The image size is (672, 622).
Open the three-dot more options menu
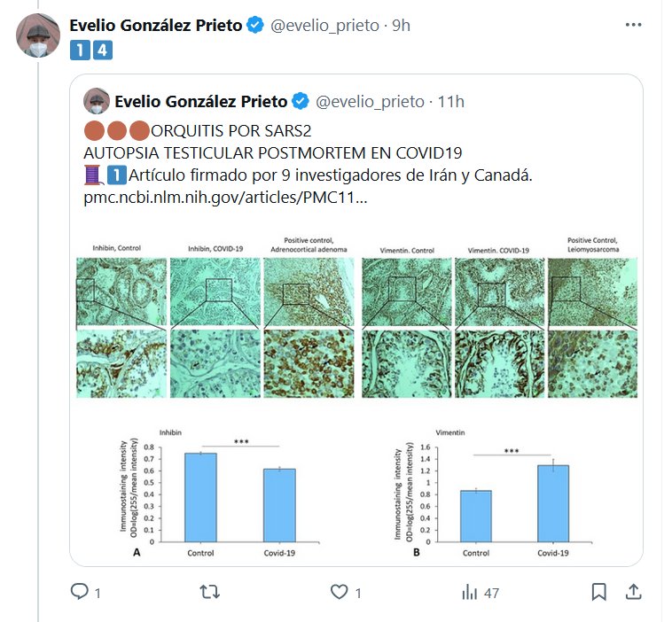click(x=633, y=25)
